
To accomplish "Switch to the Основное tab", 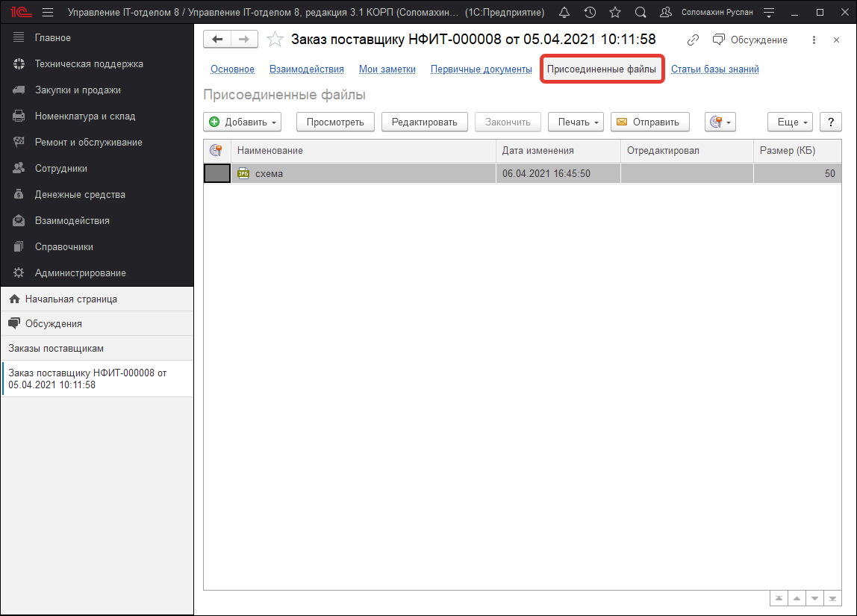I will (x=232, y=69).
